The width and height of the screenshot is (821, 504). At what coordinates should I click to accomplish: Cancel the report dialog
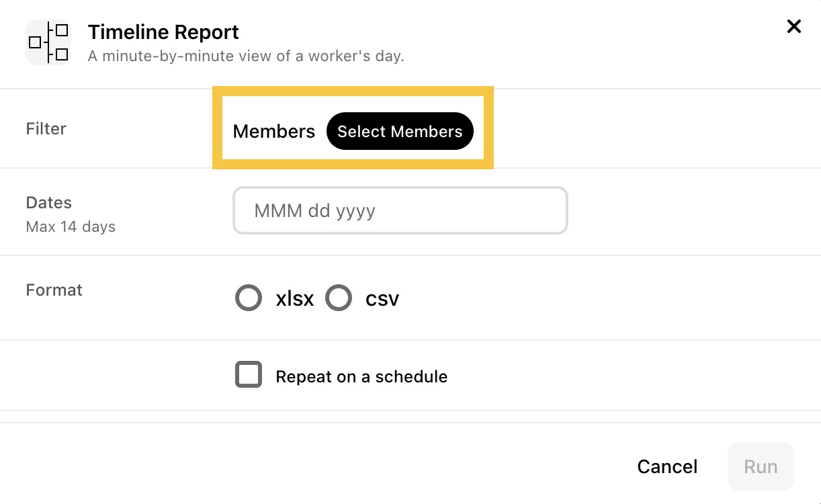coord(667,466)
